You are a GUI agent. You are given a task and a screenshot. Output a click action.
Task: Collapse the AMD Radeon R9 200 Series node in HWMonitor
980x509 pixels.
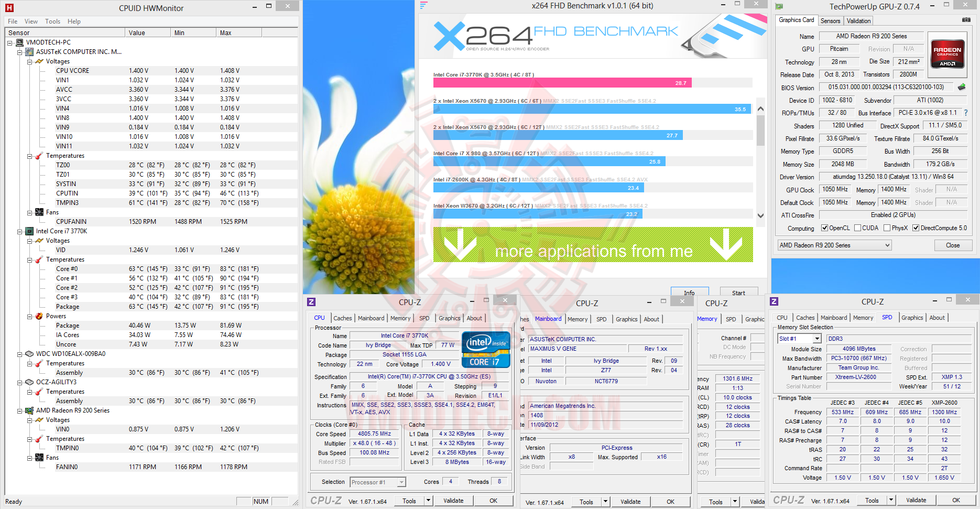(19, 410)
